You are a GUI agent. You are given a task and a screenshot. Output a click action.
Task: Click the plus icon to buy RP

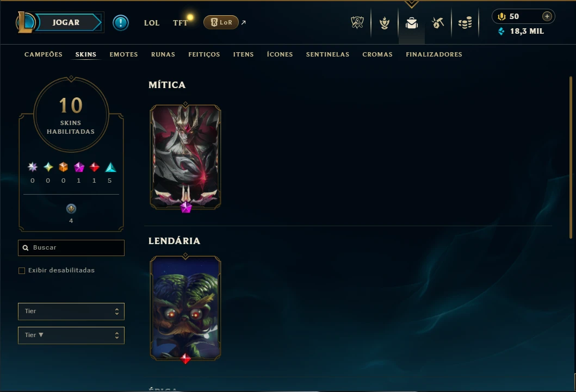547,16
